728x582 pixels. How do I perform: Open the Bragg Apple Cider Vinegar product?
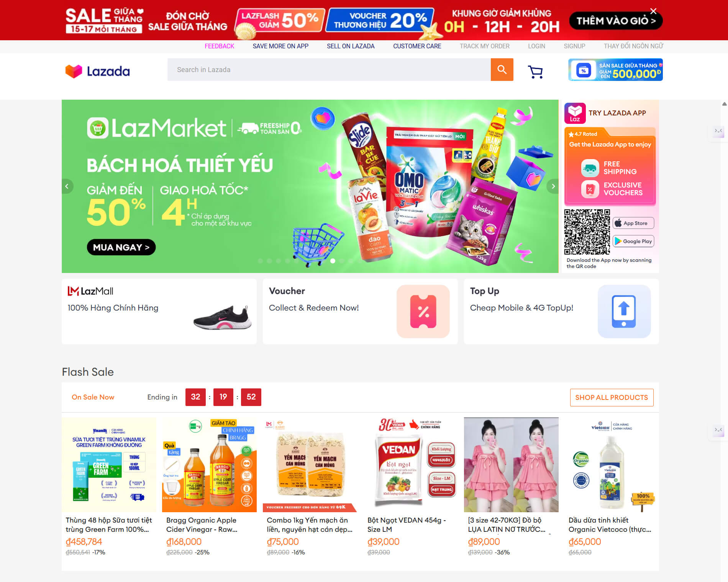click(209, 487)
